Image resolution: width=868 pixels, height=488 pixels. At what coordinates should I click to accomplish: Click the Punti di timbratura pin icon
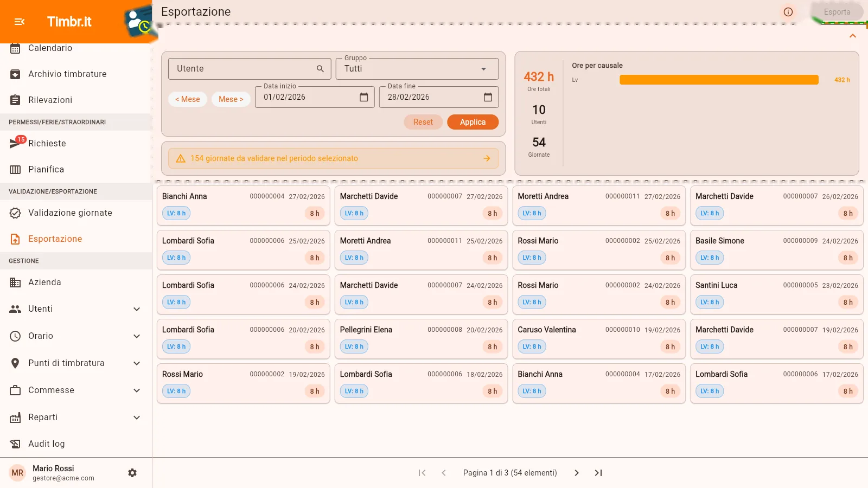(15, 363)
